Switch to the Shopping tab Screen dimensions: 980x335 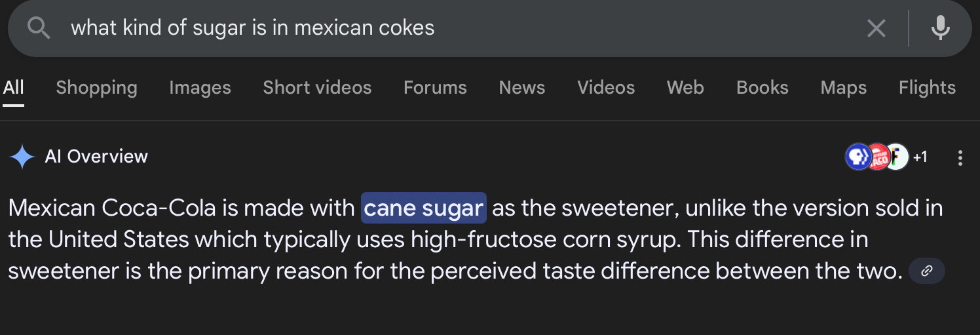coord(96,87)
